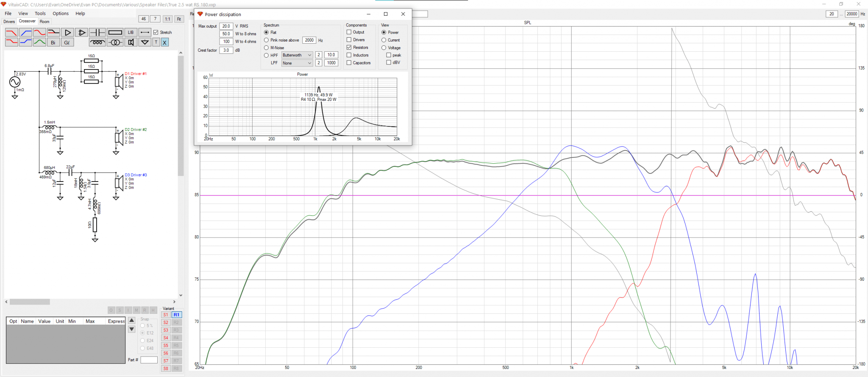The height and width of the screenshot is (377, 868).
Task: Click the Crest factor dB field
Action: coord(226,50)
